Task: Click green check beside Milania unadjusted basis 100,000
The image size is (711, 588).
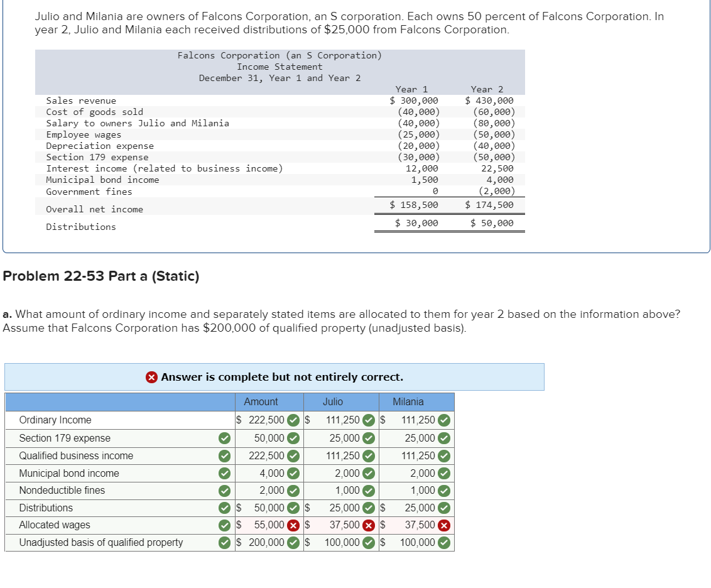Action: (x=445, y=543)
